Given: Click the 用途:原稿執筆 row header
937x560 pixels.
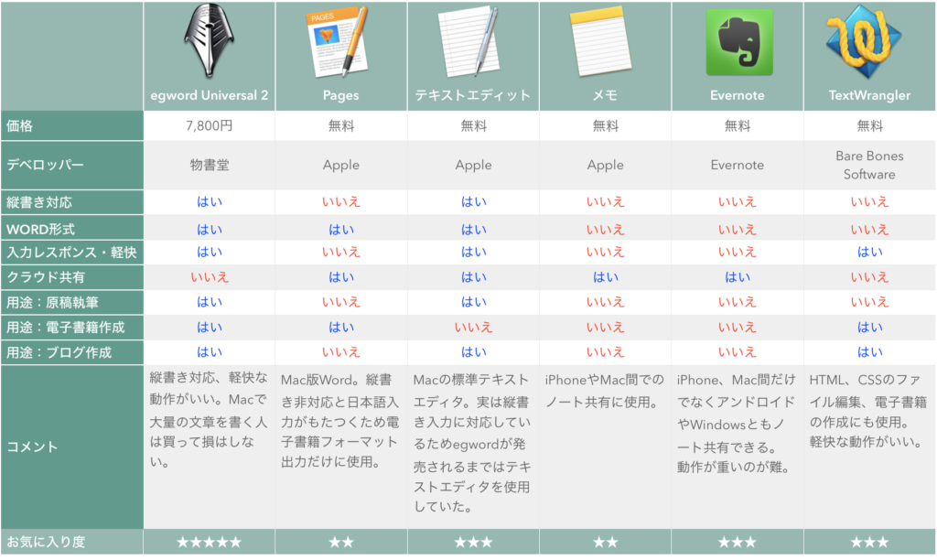Looking at the screenshot, I should (71, 302).
